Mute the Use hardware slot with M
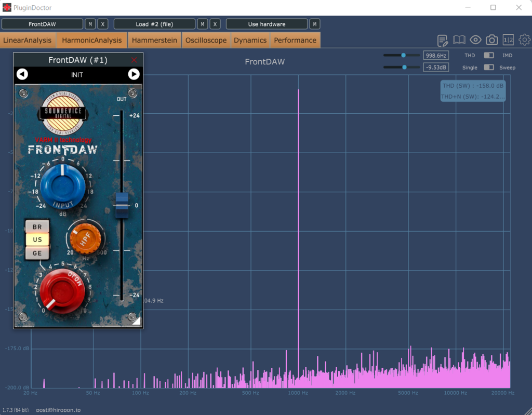This screenshot has width=532, height=415. (x=315, y=24)
